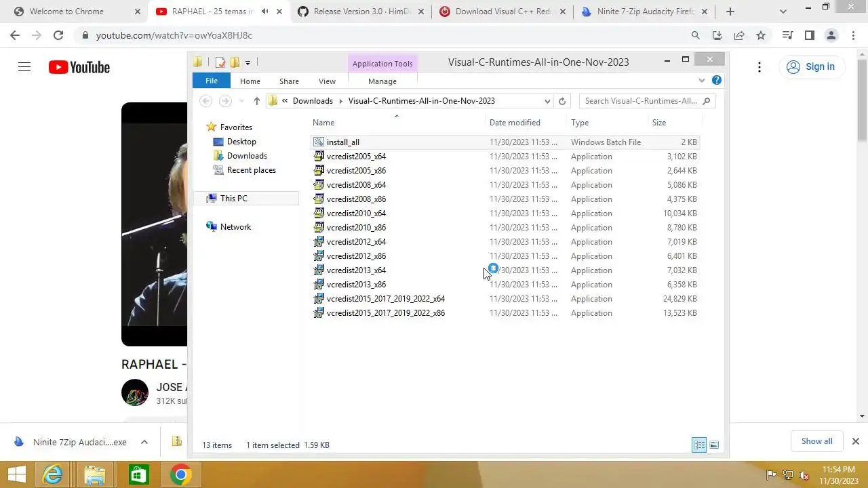Open Windows Start button

click(x=16, y=474)
